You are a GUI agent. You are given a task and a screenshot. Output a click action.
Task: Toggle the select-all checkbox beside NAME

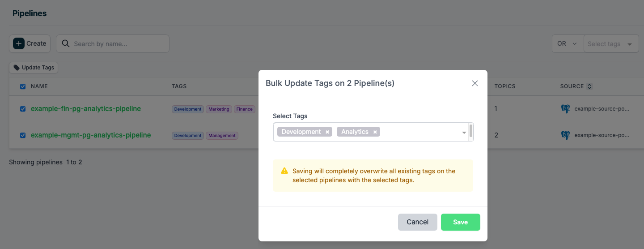tap(23, 86)
